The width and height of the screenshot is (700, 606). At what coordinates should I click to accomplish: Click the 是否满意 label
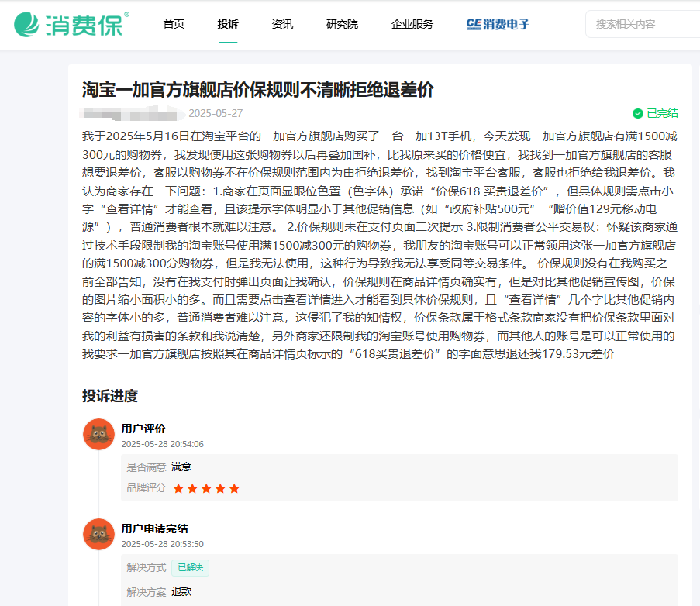click(146, 467)
